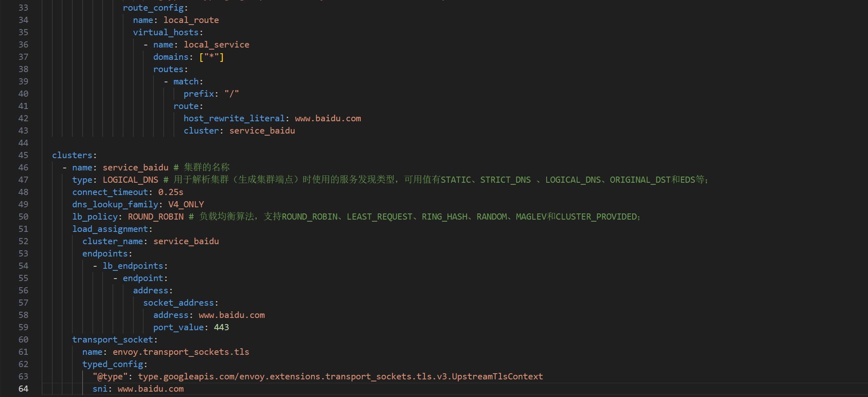Click the lb_endpoints key

tap(133, 266)
